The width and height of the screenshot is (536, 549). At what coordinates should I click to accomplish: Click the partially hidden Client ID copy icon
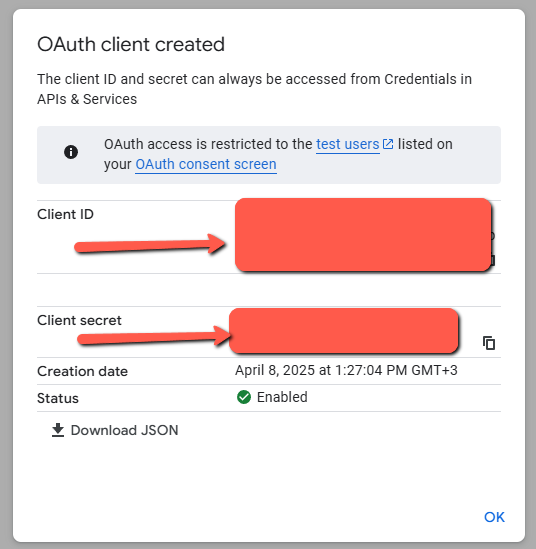point(493,260)
